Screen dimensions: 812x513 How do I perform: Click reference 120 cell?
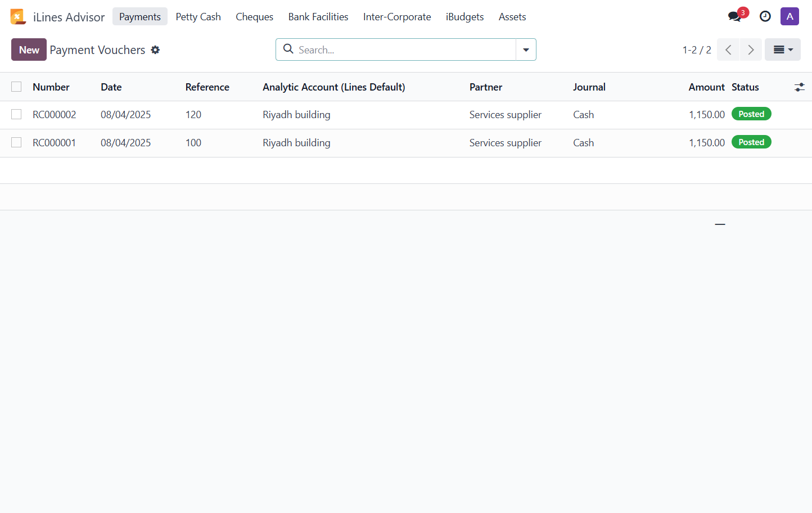point(193,114)
